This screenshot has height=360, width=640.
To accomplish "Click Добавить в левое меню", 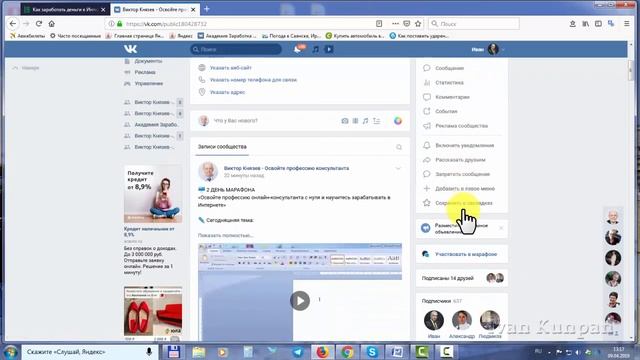I will (x=464, y=189).
